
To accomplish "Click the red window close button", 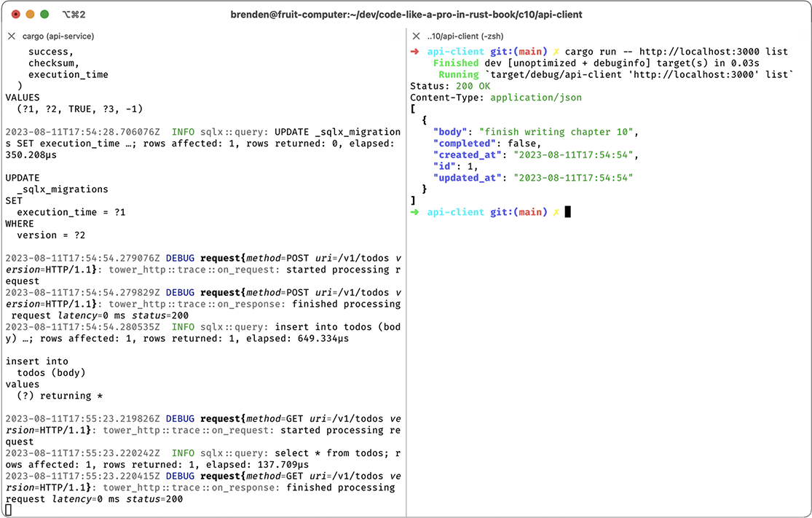I will [16, 15].
